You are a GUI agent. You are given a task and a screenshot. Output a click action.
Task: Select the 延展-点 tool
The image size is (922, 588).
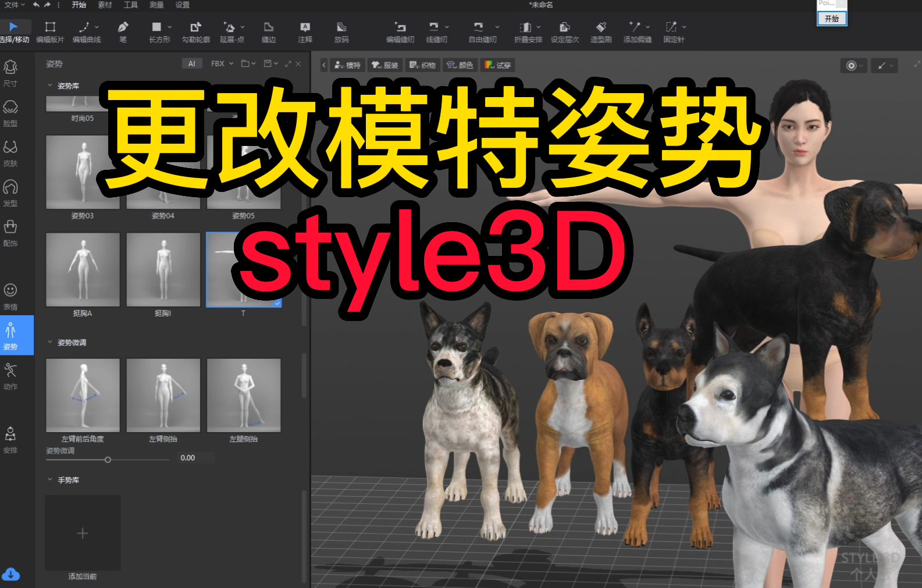230,32
